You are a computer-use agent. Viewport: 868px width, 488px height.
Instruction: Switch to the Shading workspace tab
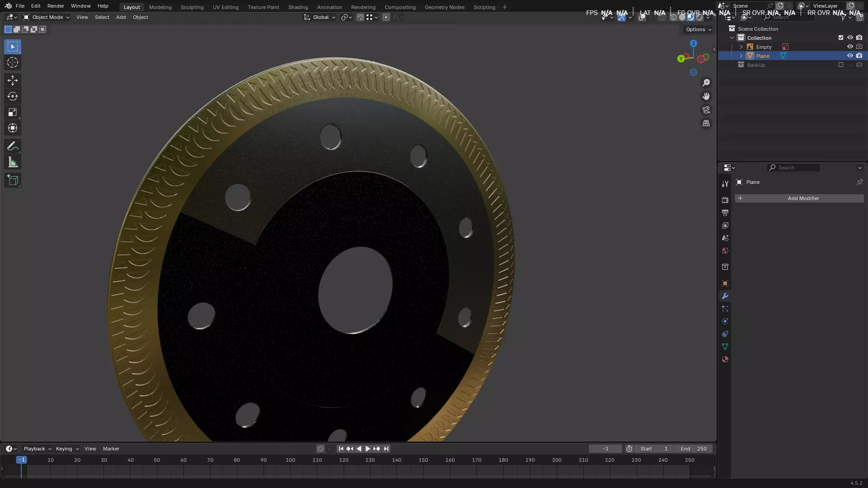(x=298, y=7)
